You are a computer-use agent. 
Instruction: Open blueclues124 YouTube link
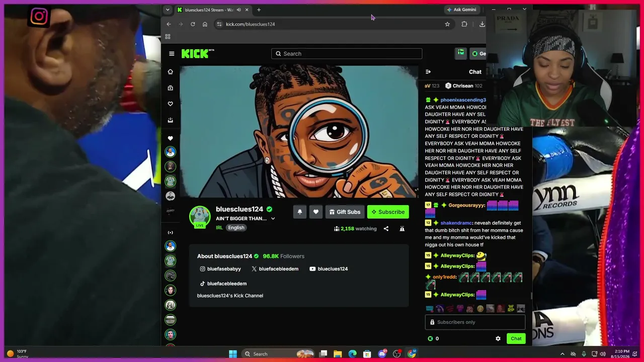tap(329, 269)
